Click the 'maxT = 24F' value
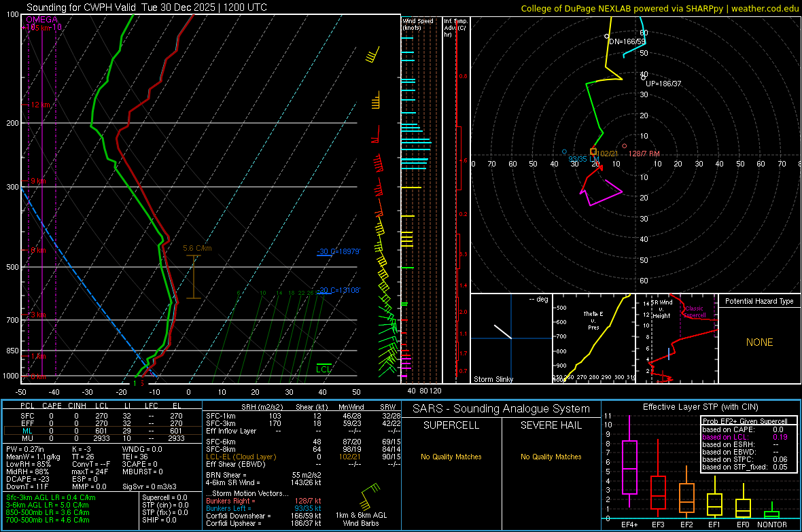This screenshot has height=532, width=802. click(x=90, y=472)
